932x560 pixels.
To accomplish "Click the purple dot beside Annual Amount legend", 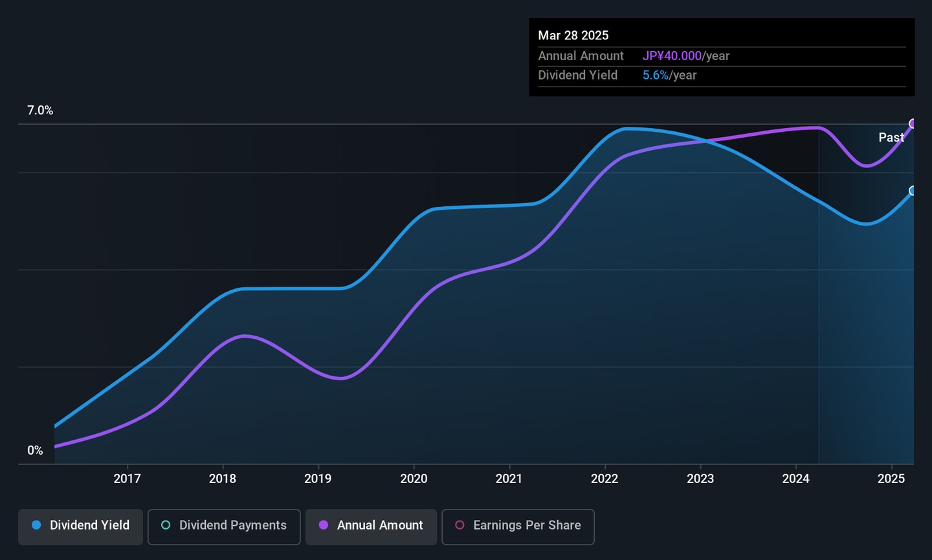I will click(x=324, y=525).
